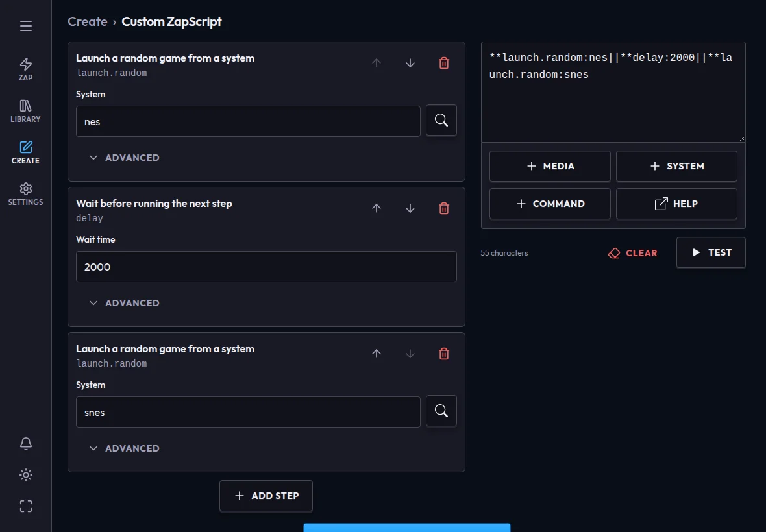Delete the delay step

coord(444,208)
